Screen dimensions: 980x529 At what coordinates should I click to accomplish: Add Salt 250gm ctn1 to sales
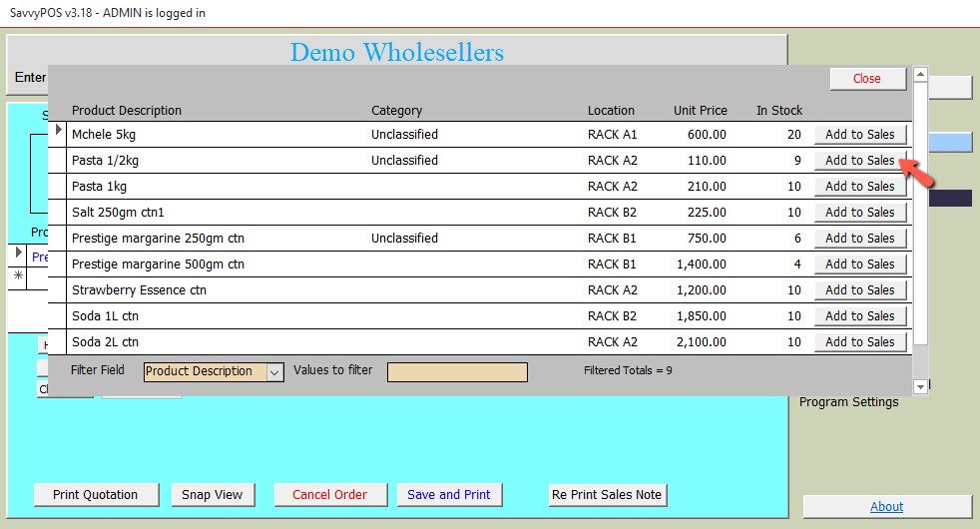(859, 213)
